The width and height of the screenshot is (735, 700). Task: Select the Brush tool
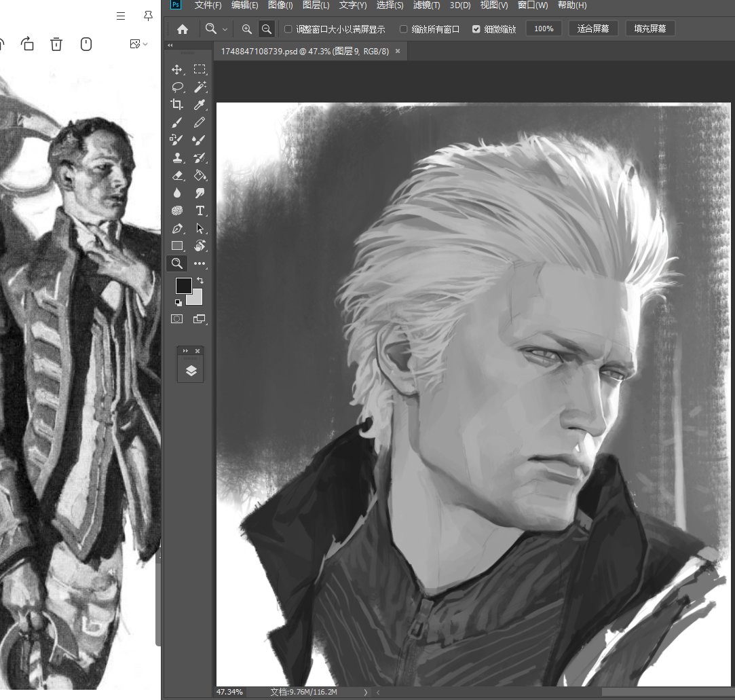coord(176,122)
